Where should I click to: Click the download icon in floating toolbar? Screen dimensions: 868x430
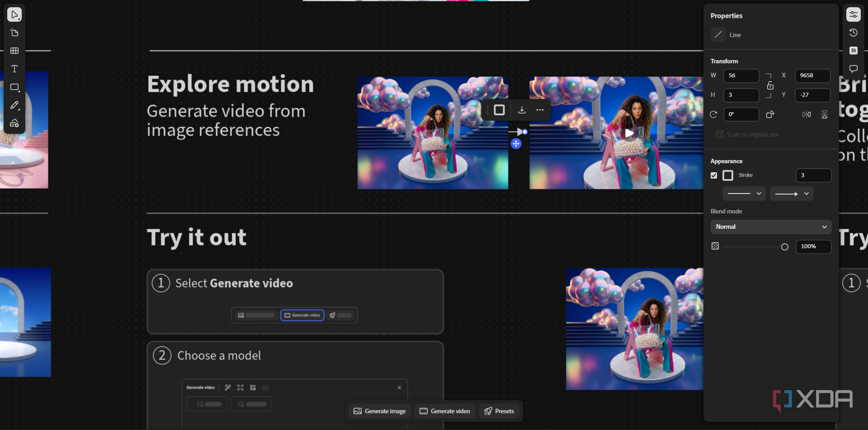click(x=522, y=110)
